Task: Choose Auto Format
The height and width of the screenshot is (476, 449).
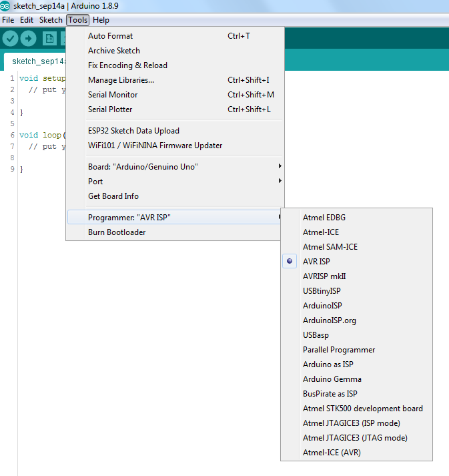Action: pos(175,36)
